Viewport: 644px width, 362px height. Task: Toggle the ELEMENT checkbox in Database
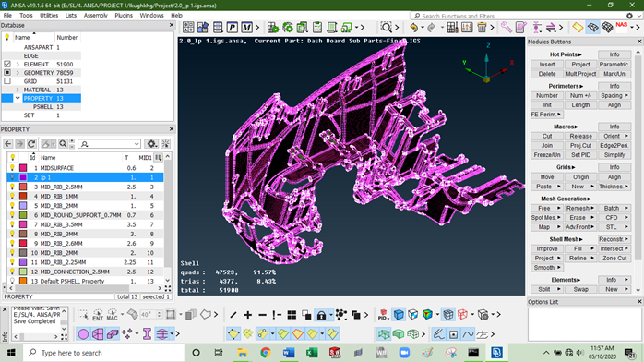point(7,64)
